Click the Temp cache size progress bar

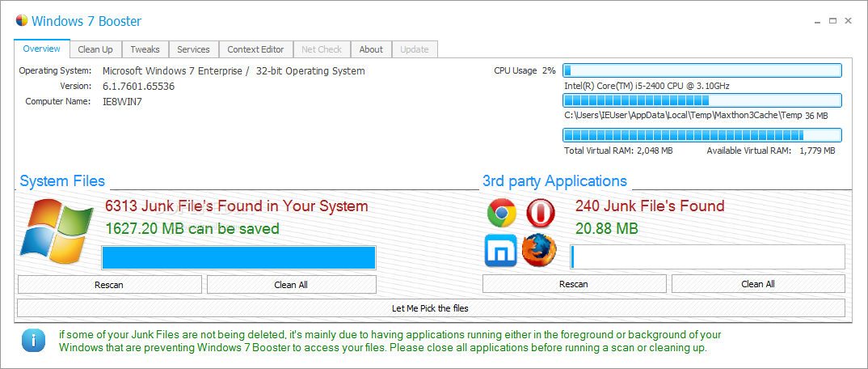[702, 100]
